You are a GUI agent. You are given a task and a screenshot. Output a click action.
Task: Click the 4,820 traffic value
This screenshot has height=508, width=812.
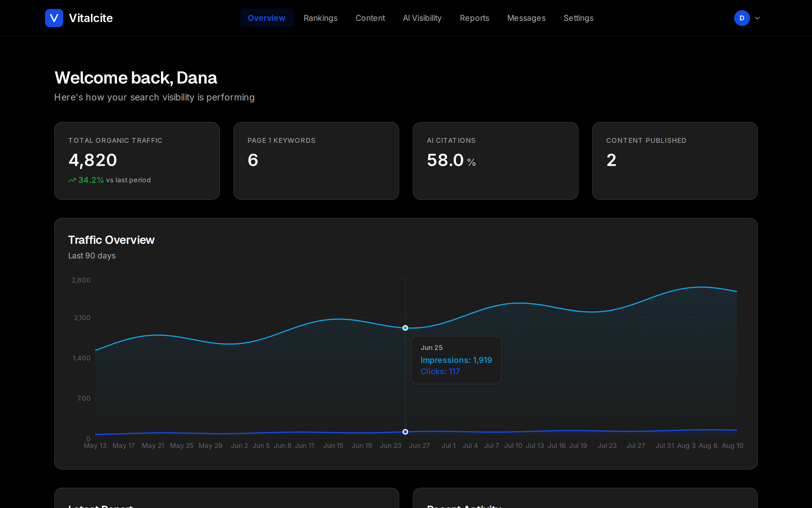click(x=93, y=160)
